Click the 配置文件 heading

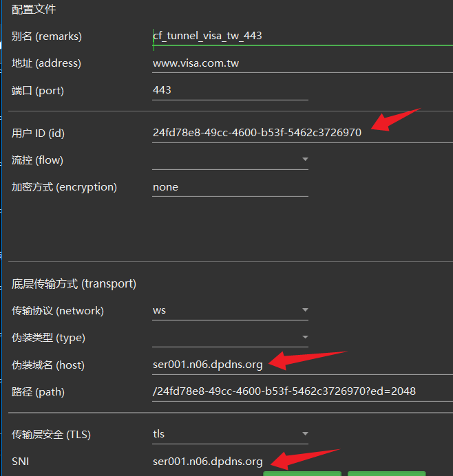(x=34, y=10)
